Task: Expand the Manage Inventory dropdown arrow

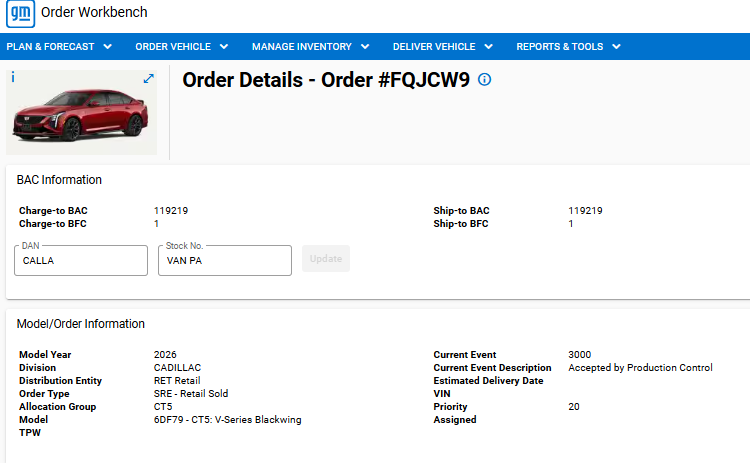Action: pos(365,46)
